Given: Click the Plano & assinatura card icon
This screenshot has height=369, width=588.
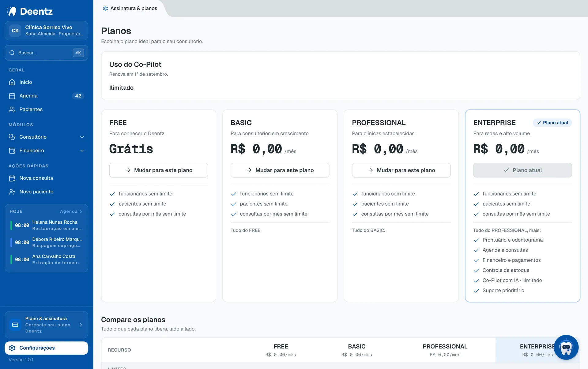Looking at the screenshot, I should (x=15, y=325).
